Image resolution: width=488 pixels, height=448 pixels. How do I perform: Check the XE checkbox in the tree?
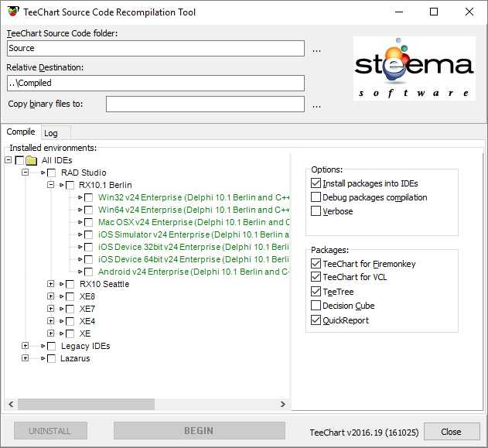pyautogui.click(x=70, y=333)
